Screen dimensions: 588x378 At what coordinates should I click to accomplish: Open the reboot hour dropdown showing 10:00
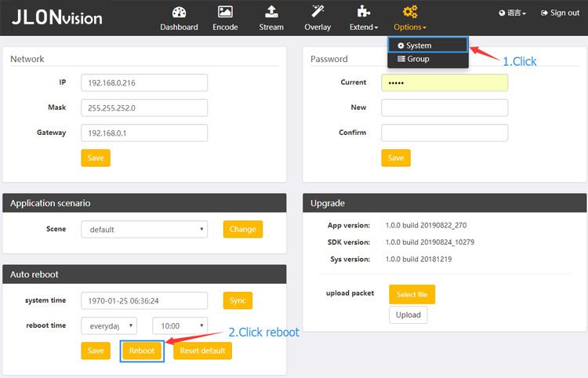tap(180, 326)
